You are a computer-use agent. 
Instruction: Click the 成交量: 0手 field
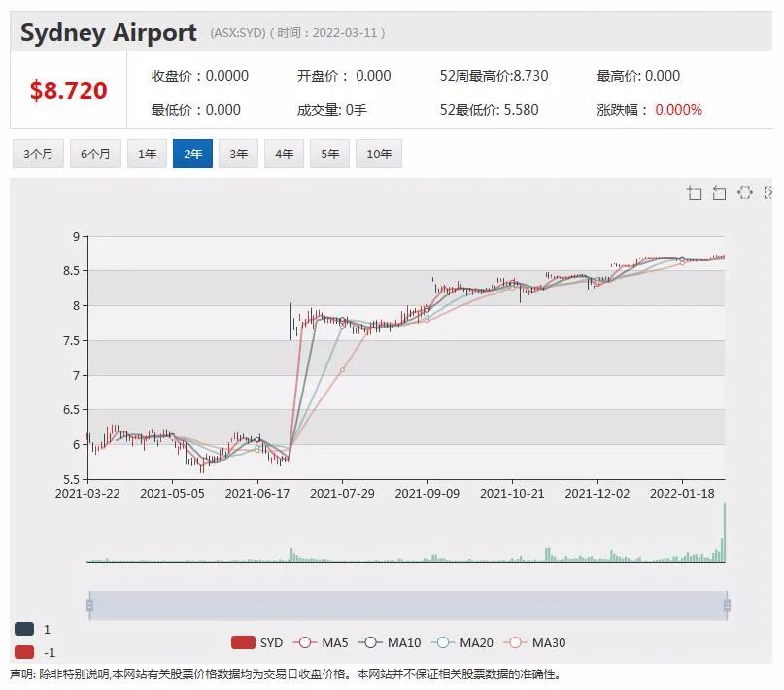332,110
